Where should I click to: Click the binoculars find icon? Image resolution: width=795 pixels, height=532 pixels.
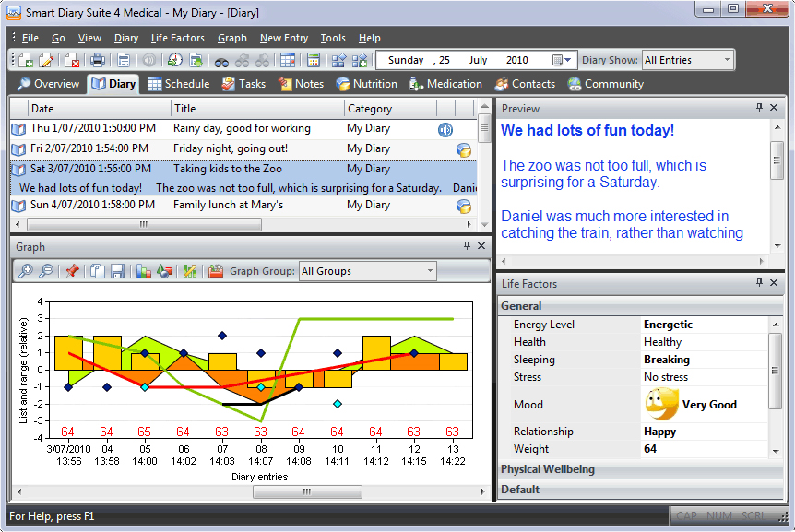(x=221, y=61)
